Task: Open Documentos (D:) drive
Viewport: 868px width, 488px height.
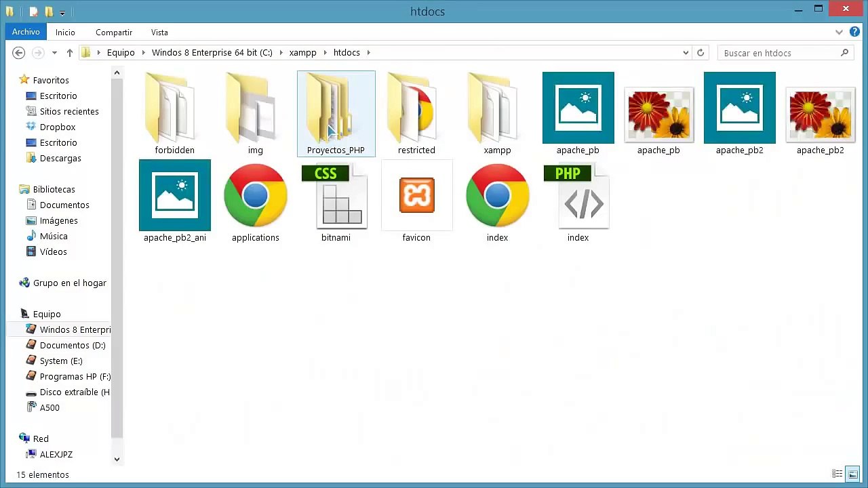Action: [x=73, y=345]
